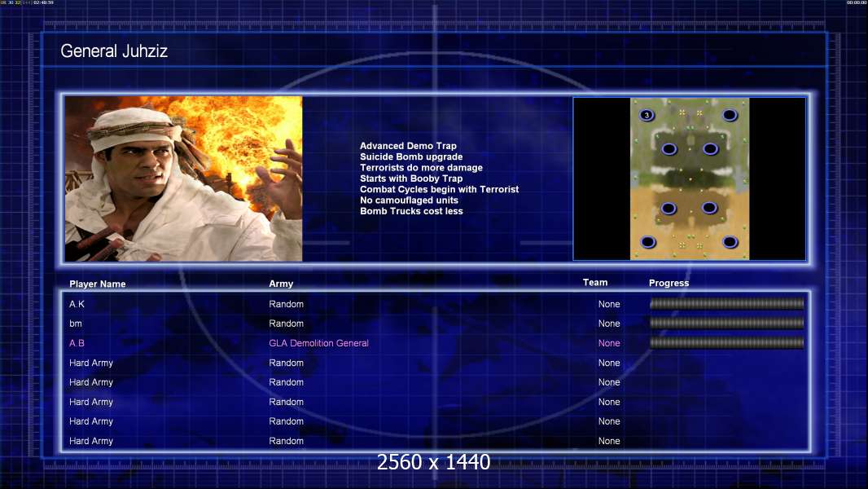This screenshot has height=489, width=868.
Task: Click the map preview thumbnail
Action: click(x=689, y=178)
